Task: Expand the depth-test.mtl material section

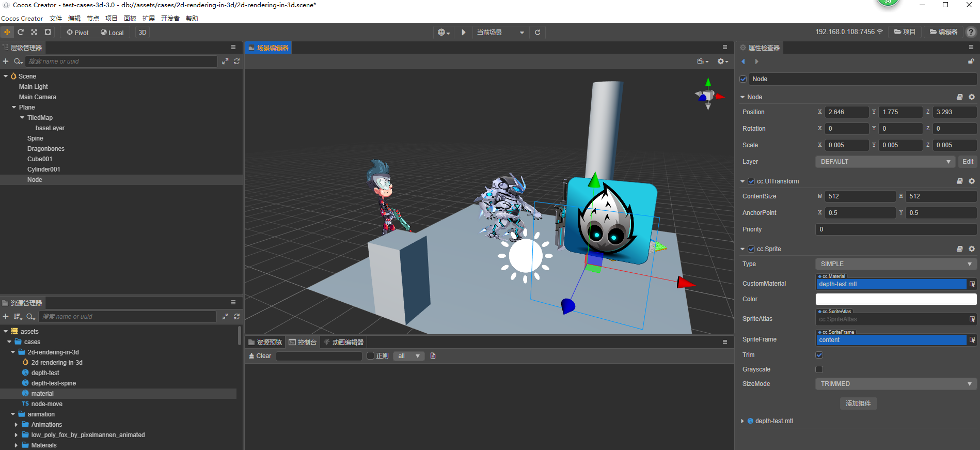Action: 742,421
